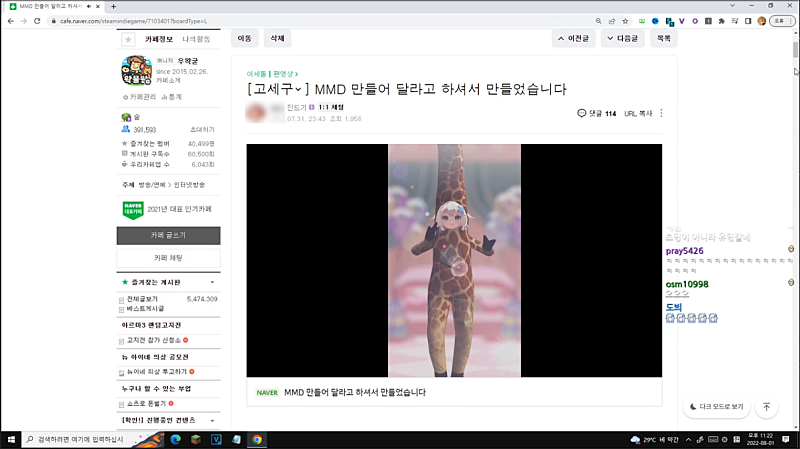Expand the 진행중인 컨텐츠 section
Image resolution: width=800 pixels, height=449 pixels.
tap(212, 420)
